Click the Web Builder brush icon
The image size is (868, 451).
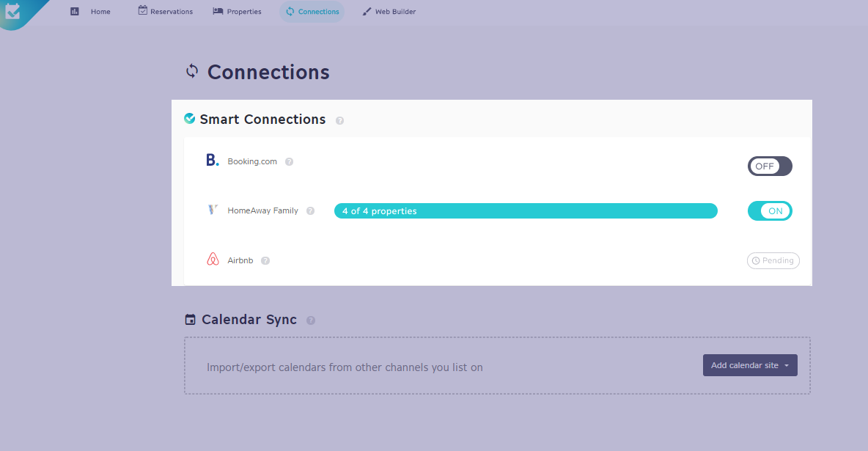coord(367,12)
